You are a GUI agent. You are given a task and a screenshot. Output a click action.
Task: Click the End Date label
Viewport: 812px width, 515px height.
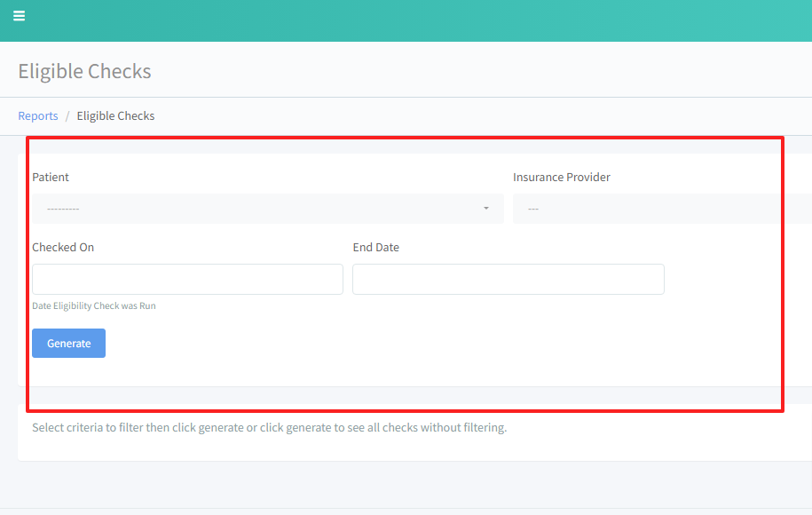[376, 248]
